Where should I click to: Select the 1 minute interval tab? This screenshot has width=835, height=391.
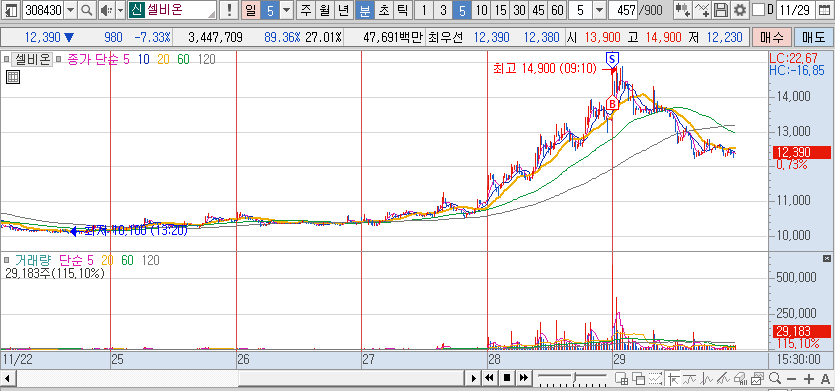click(424, 10)
